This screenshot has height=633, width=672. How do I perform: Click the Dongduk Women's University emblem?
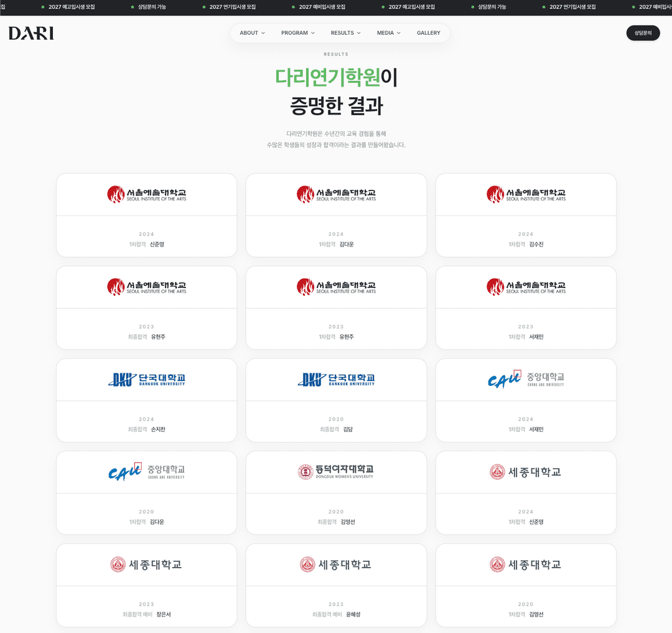(x=336, y=471)
